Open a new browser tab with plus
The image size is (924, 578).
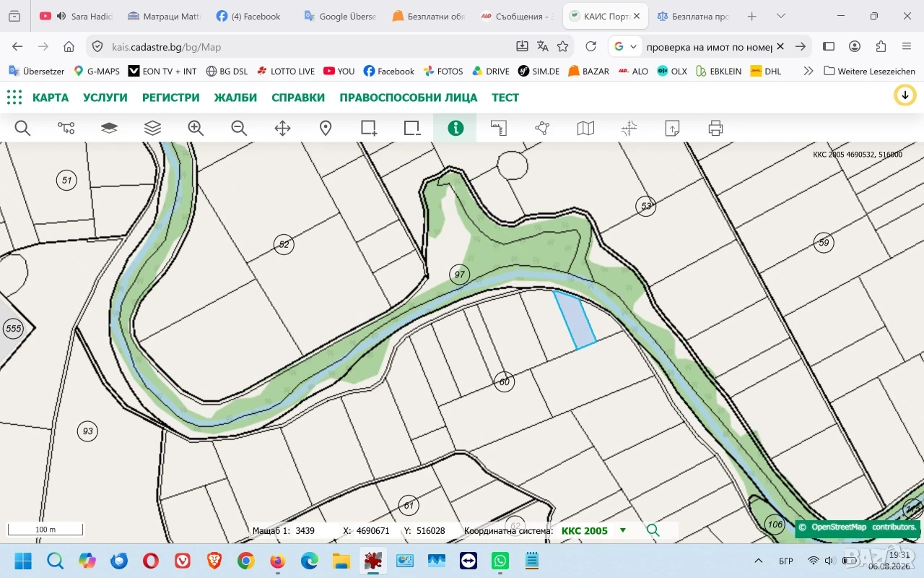pos(751,16)
